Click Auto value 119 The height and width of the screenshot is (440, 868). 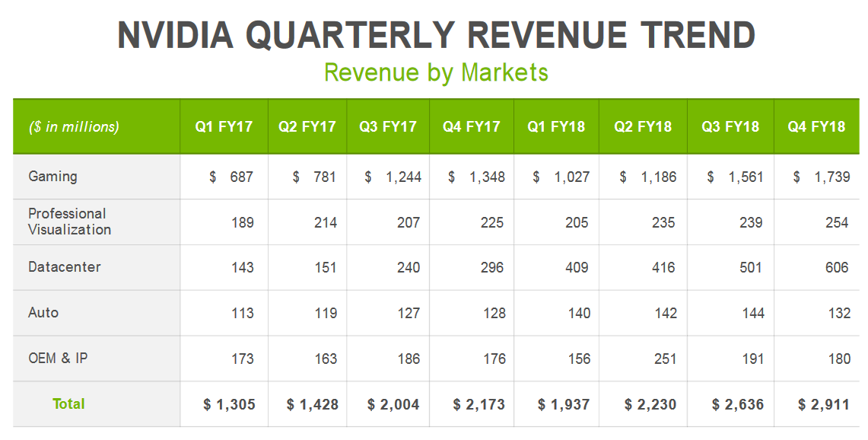pos(326,313)
